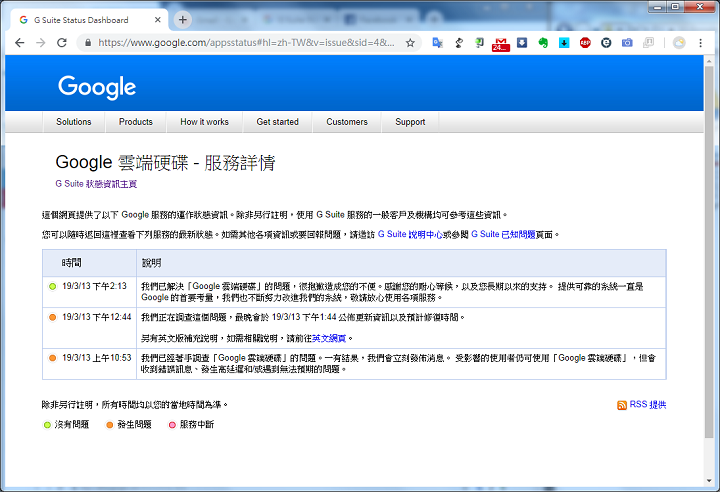Click the address bar URL
This screenshot has height=492, width=720.
click(246, 43)
